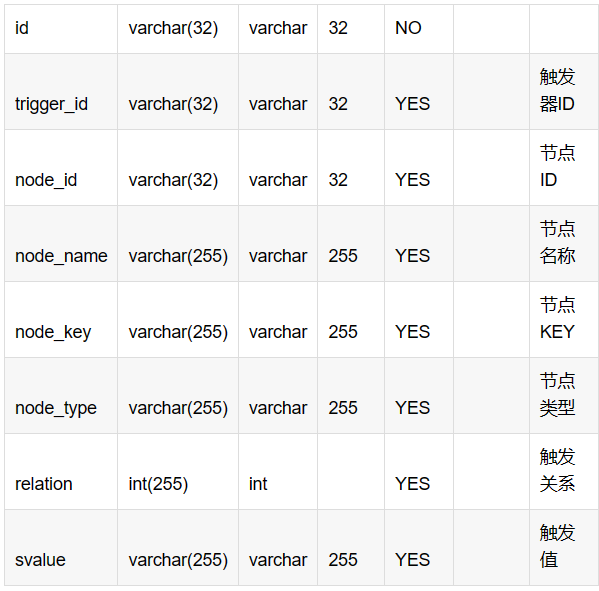Click the node_key field name
The height and width of the screenshot is (591, 599).
pos(53,332)
